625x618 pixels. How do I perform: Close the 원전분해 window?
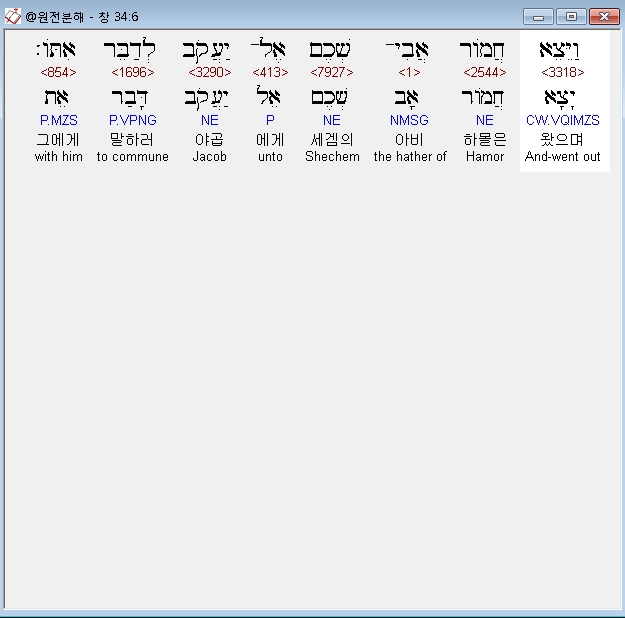pyautogui.click(x=604, y=17)
